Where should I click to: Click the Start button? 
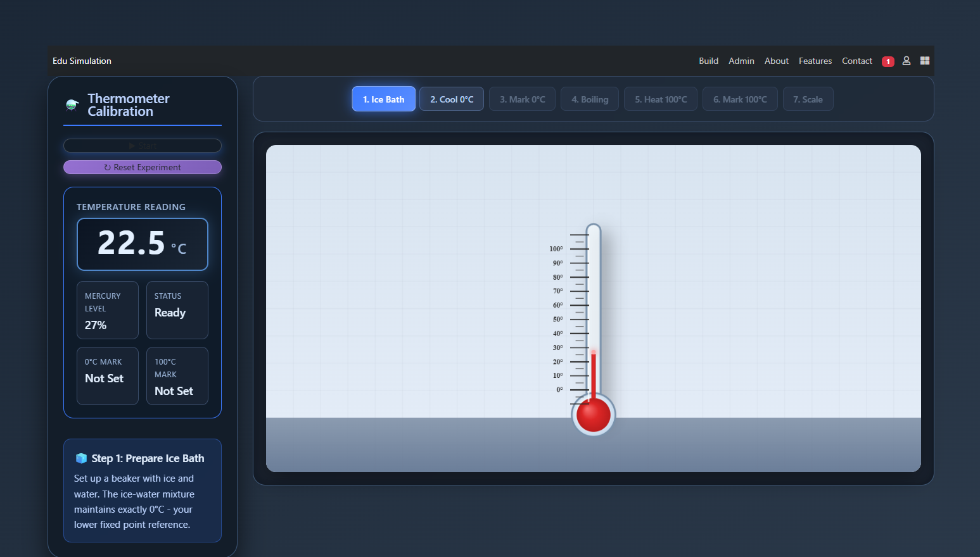pyautogui.click(x=143, y=146)
